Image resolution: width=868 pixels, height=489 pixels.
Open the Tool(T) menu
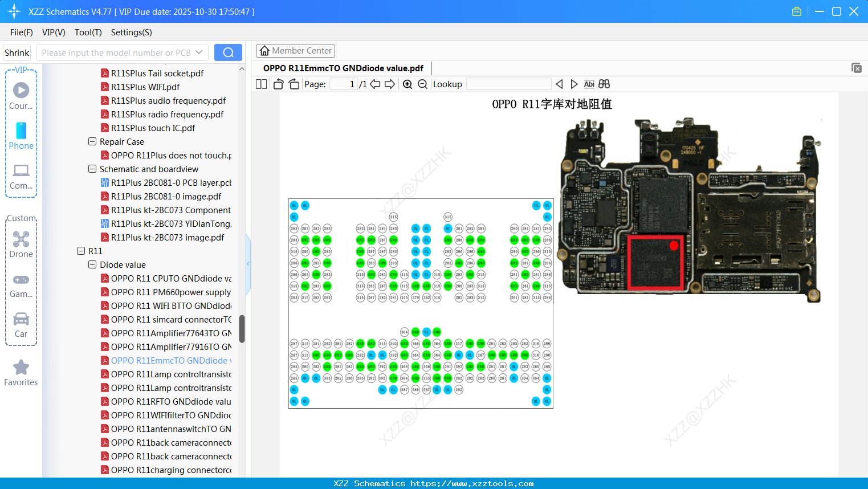click(x=88, y=32)
